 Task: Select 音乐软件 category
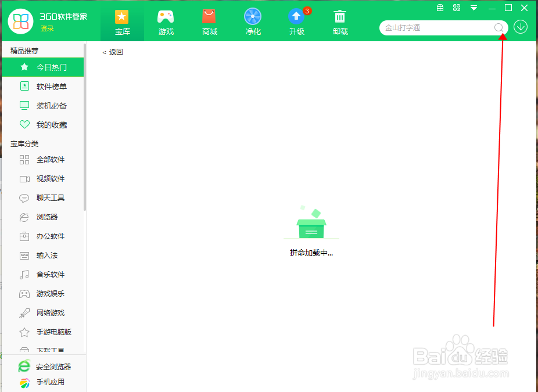42,275
